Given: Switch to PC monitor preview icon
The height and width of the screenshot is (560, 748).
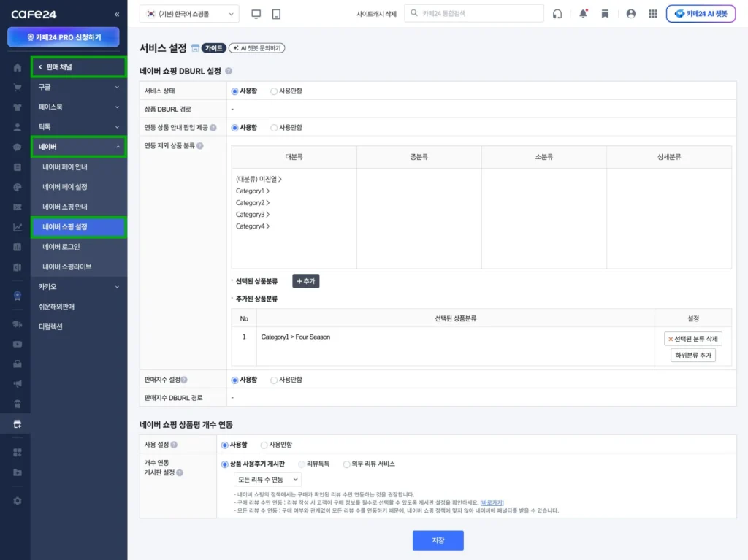Looking at the screenshot, I should [x=256, y=14].
